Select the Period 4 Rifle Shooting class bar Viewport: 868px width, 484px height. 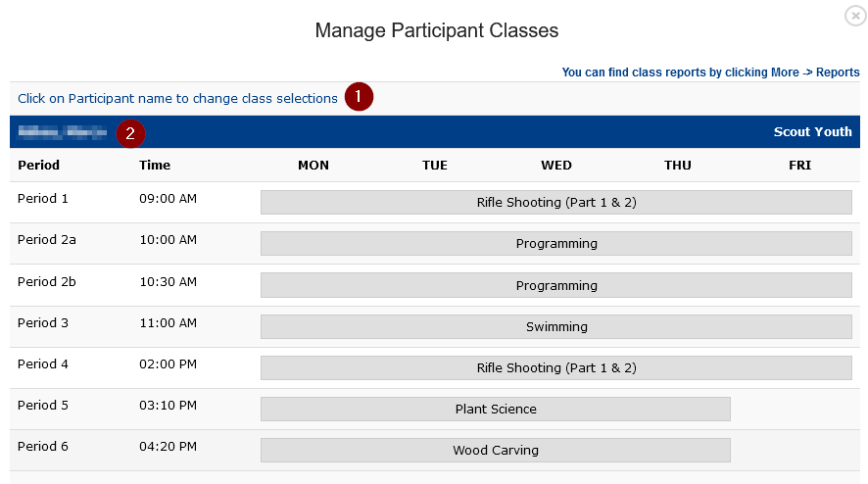click(x=555, y=367)
